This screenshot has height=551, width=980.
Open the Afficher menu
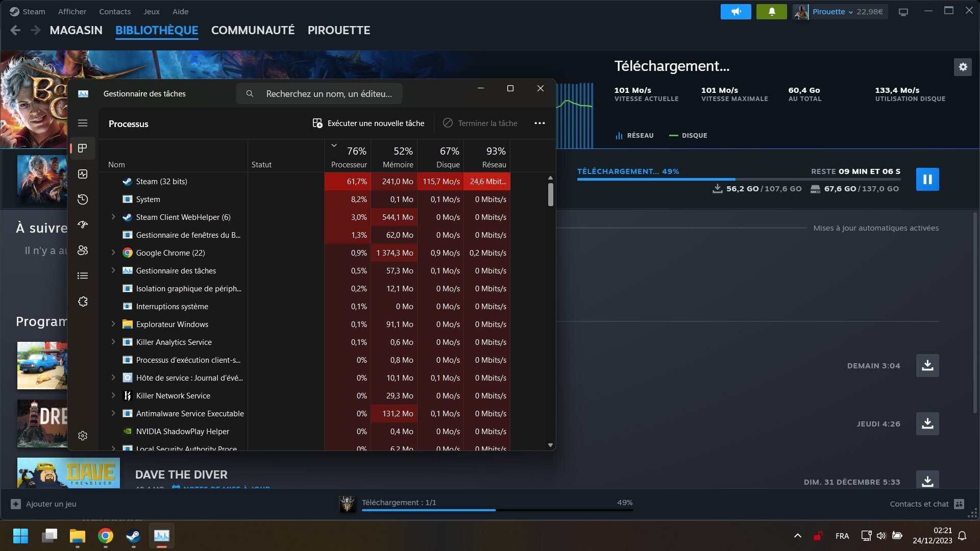click(x=72, y=12)
